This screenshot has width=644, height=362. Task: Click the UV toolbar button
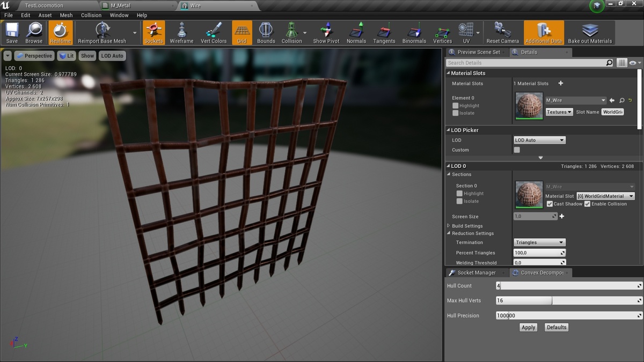466,33
